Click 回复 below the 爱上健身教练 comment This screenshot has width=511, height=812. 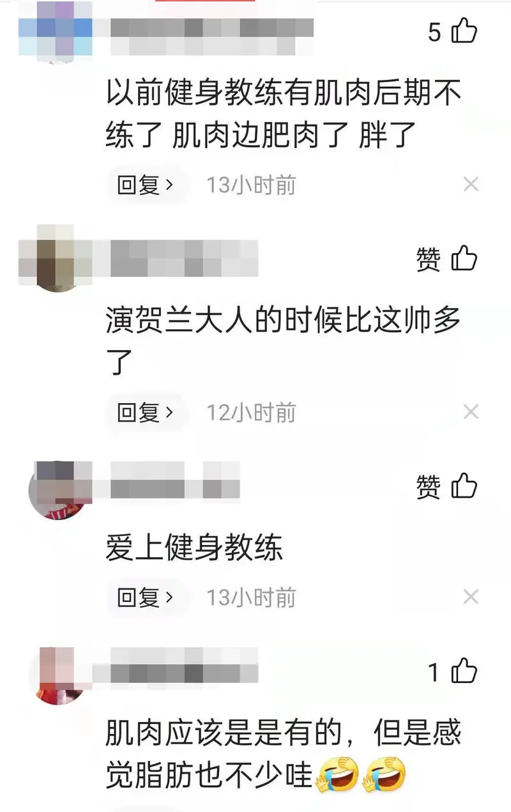[x=146, y=597]
